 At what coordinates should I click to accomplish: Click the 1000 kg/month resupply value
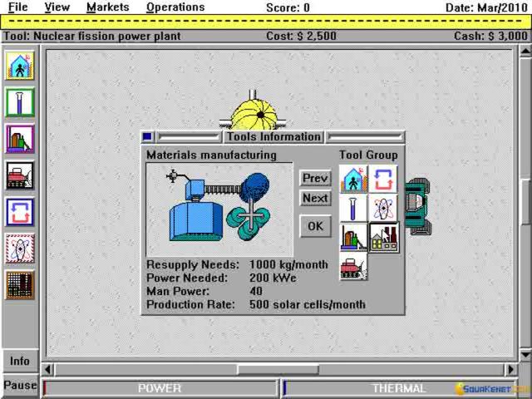(288, 264)
